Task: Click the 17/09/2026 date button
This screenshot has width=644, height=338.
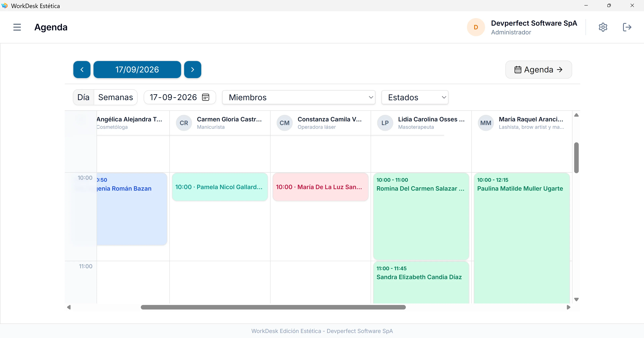Action: click(137, 69)
